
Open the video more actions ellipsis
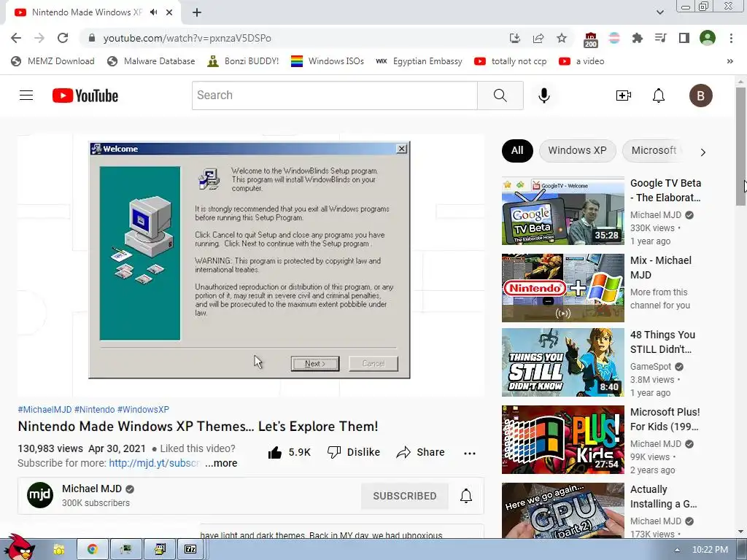click(x=469, y=454)
